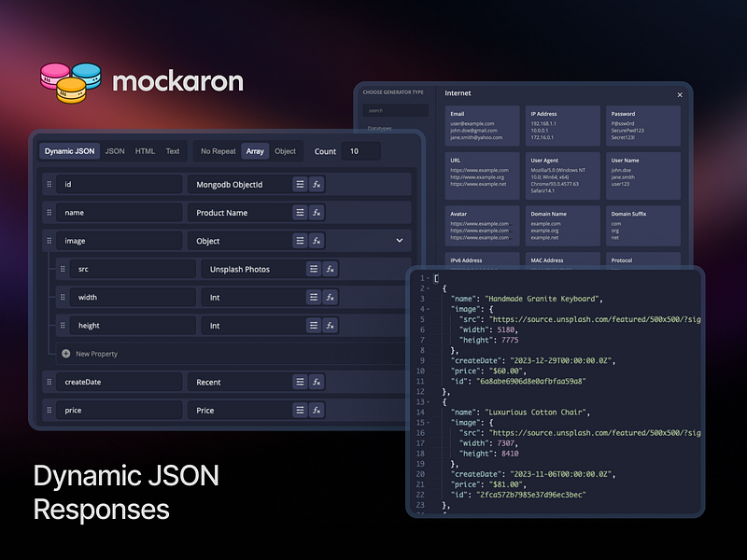The height and width of the screenshot is (560, 747).
Task: Open the list menu icon in the price row
Action: tap(300, 410)
